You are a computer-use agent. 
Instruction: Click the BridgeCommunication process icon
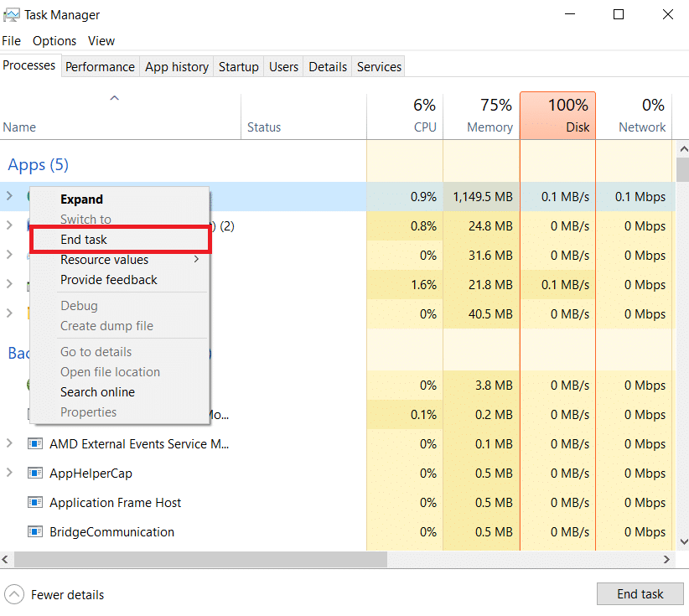(x=34, y=531)
